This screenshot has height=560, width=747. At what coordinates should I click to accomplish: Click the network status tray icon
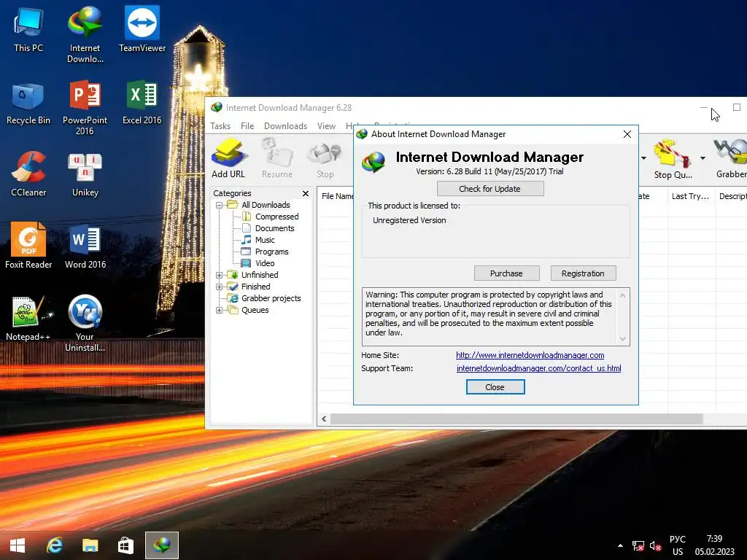pyautogui.click(x=638, y=545)
